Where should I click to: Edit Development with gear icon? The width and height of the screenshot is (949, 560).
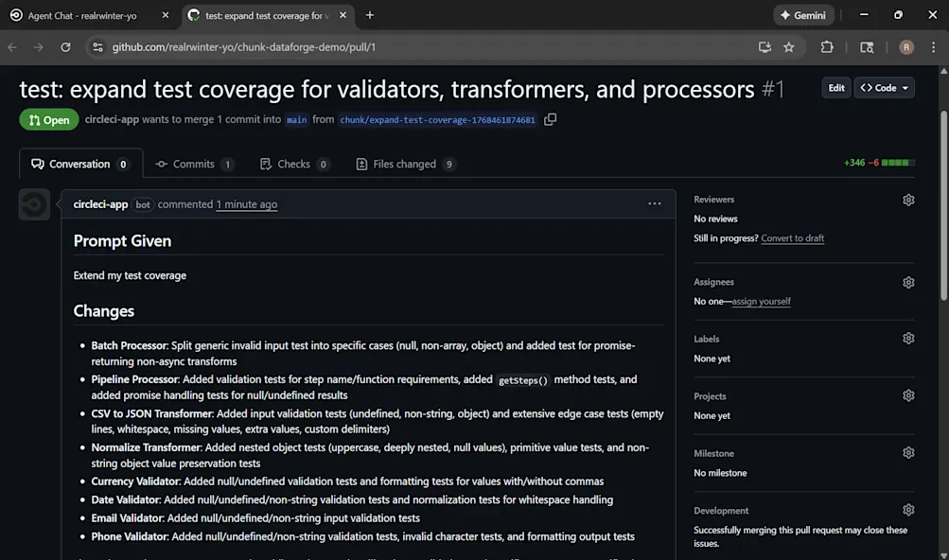tap(908, 510)
